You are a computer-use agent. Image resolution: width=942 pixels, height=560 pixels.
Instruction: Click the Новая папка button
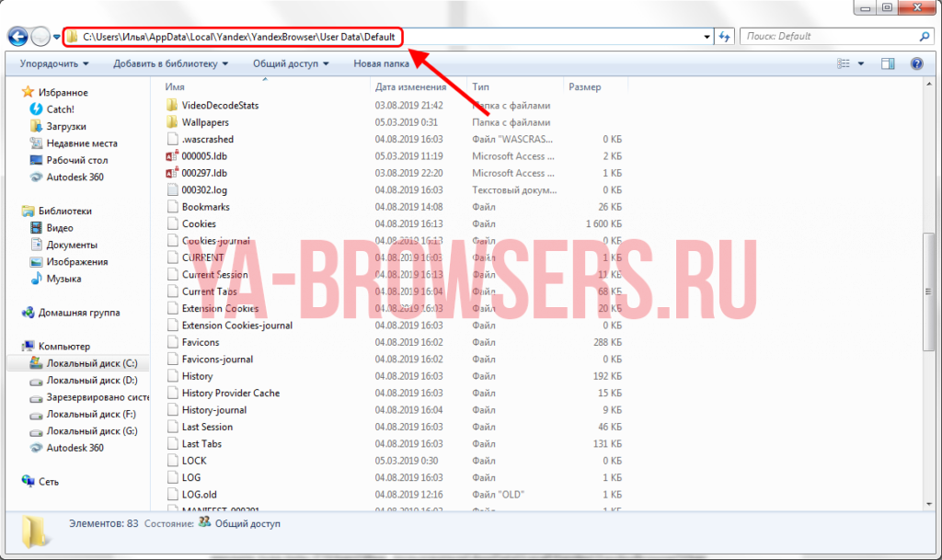tap(381, 63)
